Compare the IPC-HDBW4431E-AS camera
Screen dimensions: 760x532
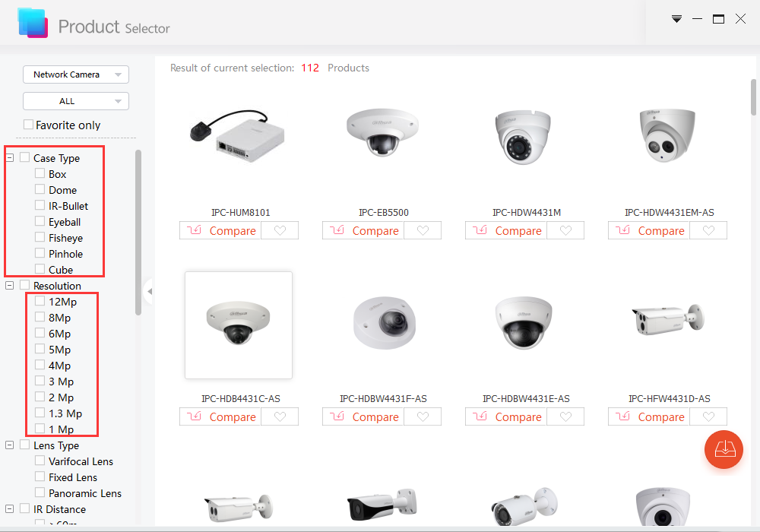coord(506,416)
